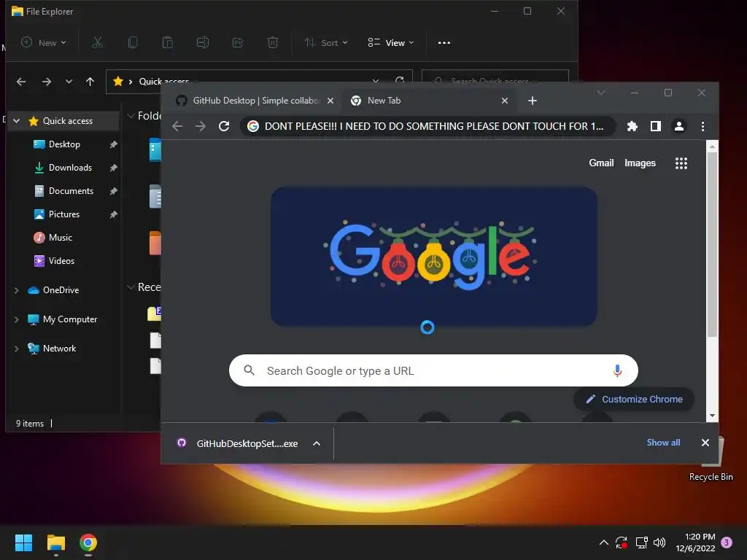Open Chrome three-dot menu
The height and width of the screenshot is (560, 747).
(x=703, y=126)
